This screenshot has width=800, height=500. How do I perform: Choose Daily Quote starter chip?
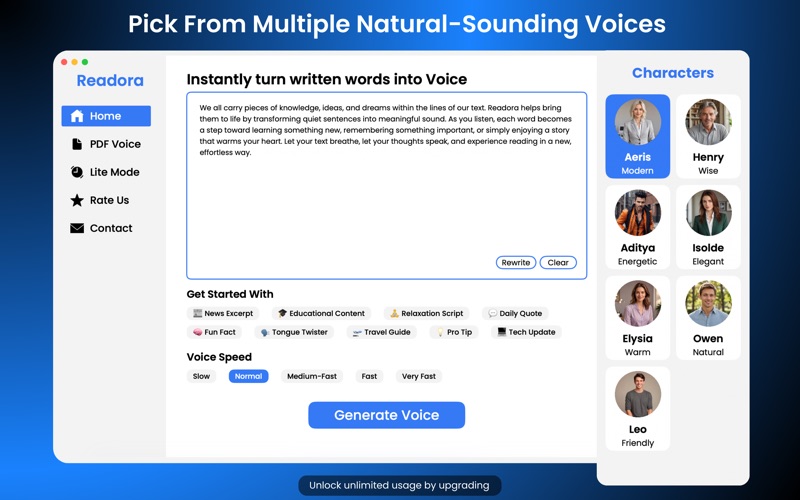click(x=515, y=313)
